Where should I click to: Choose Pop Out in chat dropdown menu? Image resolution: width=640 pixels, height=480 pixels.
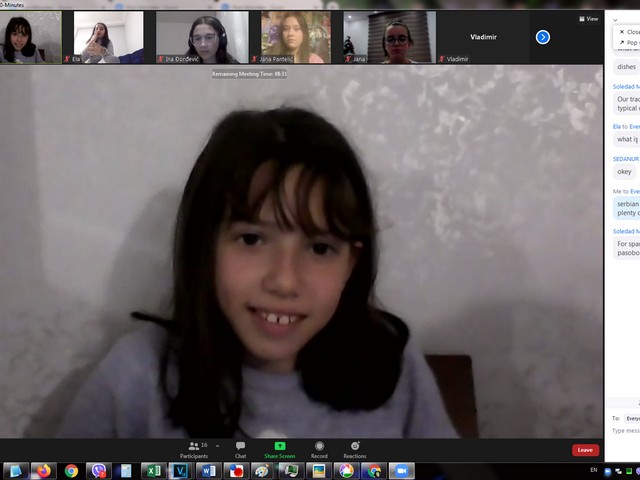tap(629, 42)
